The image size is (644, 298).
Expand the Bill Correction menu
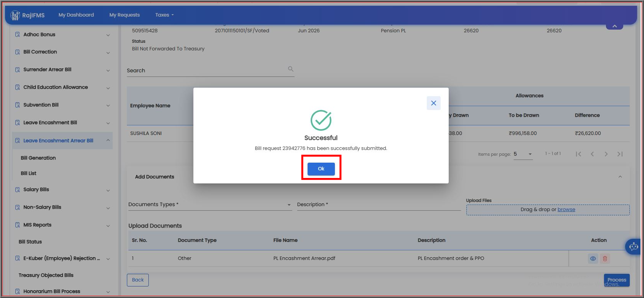[x=108, y=53]
